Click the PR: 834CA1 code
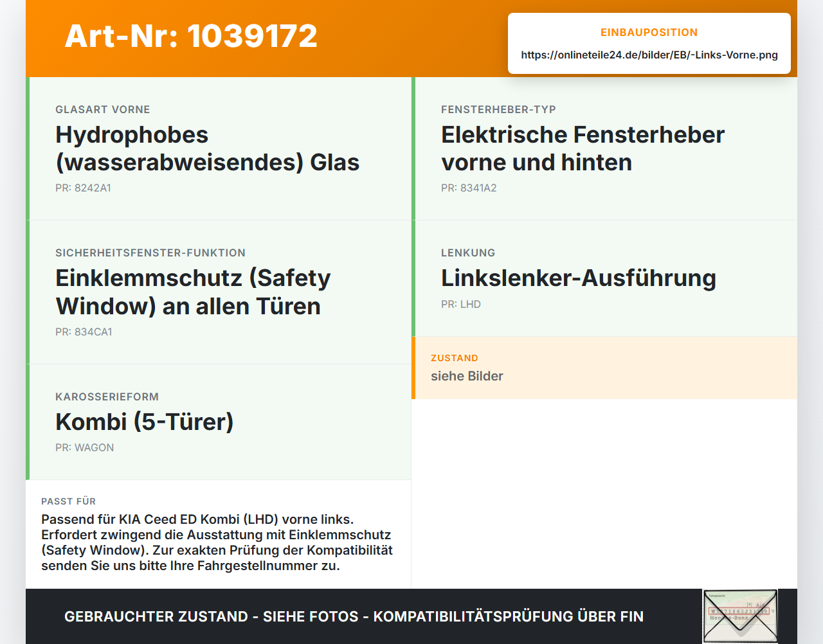 (84, 332)
